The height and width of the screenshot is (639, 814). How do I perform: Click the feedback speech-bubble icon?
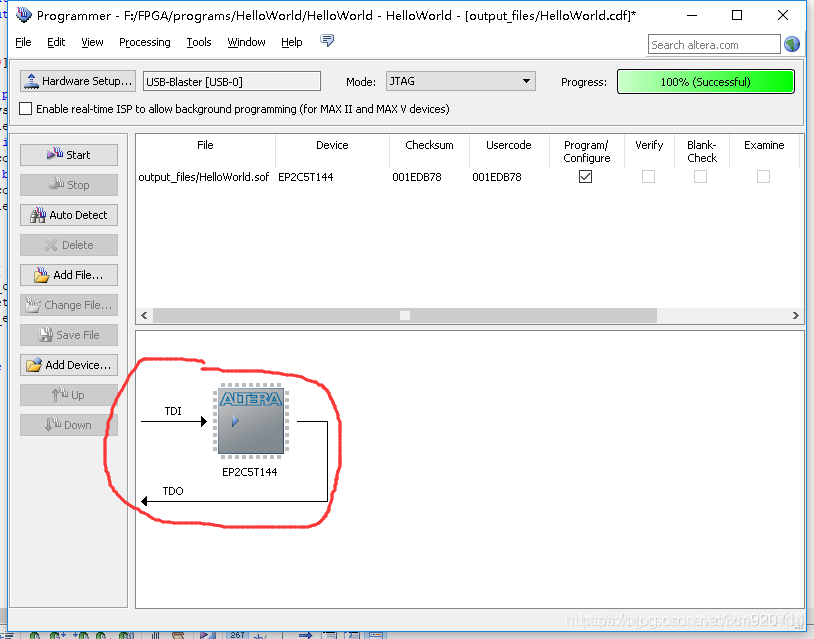tap(327, 40)
